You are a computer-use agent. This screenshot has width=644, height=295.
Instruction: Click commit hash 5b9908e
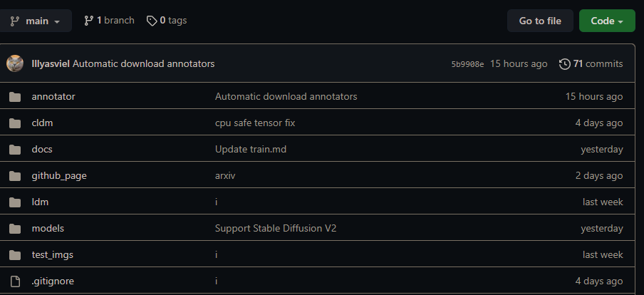pyautogui.click(x=467, y=64)
